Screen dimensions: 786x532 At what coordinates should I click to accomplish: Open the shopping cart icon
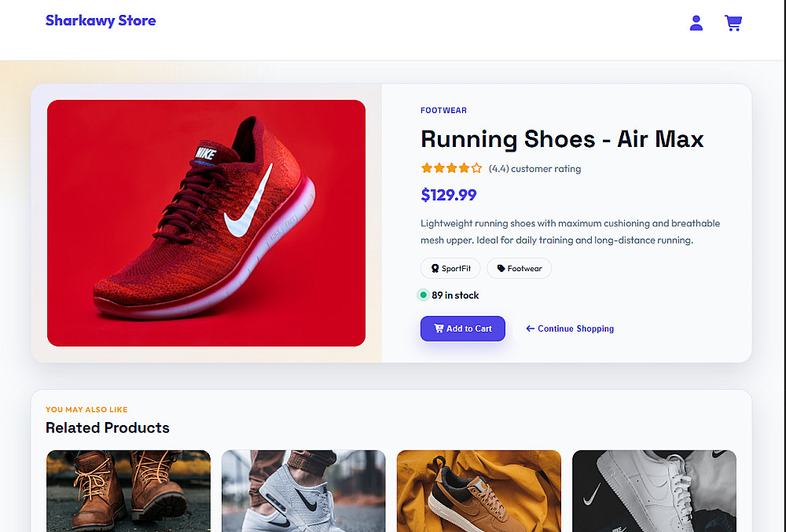click(x=733, y=24)
